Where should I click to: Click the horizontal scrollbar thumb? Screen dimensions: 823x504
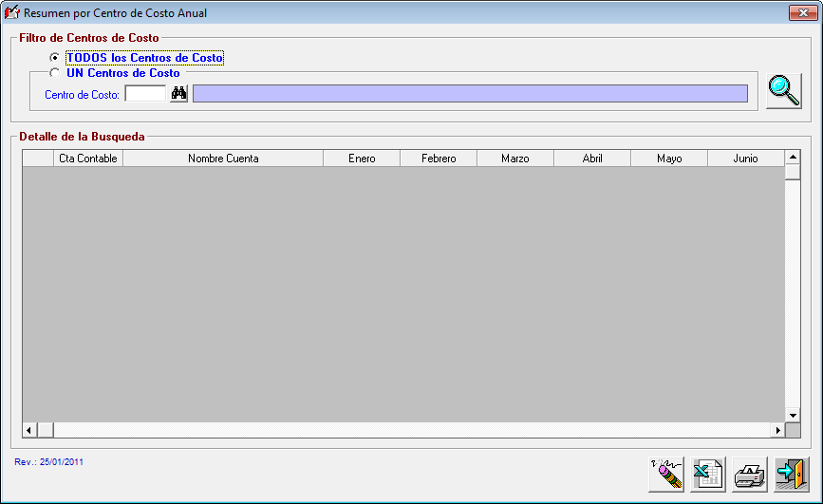point(46,430)
